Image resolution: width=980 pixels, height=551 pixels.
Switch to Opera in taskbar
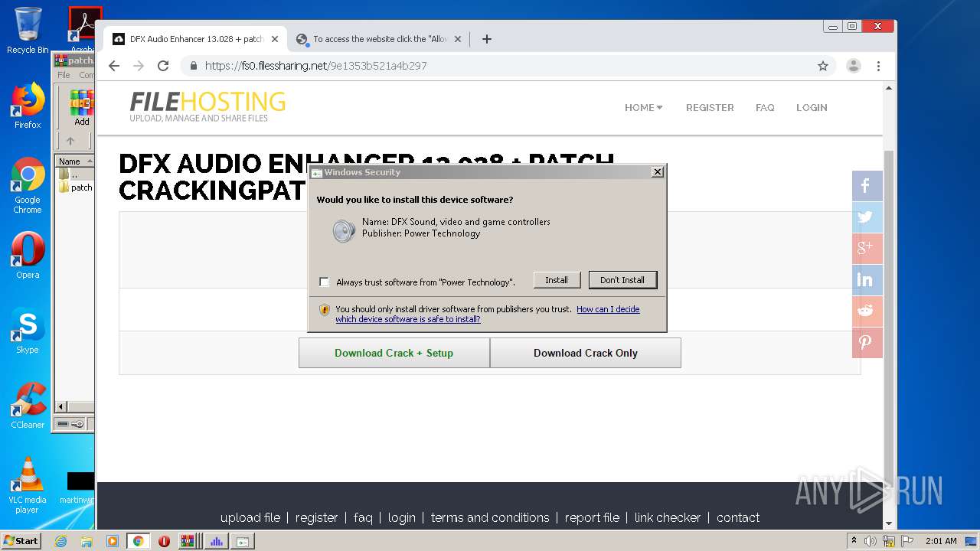coord(164,541)
